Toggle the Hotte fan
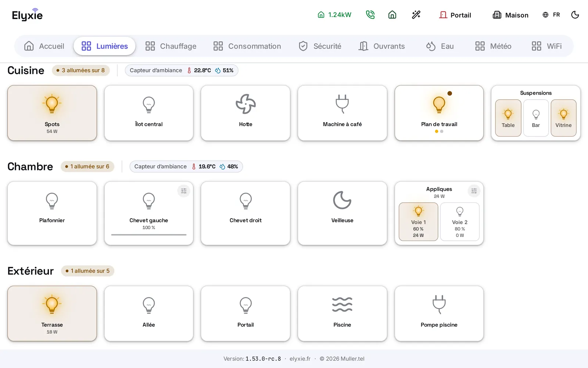Screen dimensions: 588x368 coord(245,113)
